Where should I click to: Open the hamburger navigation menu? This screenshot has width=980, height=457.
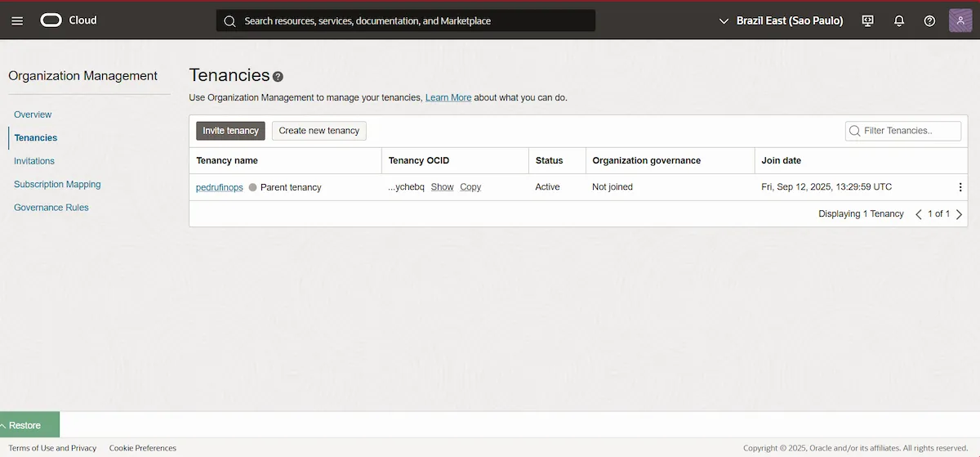18,20
